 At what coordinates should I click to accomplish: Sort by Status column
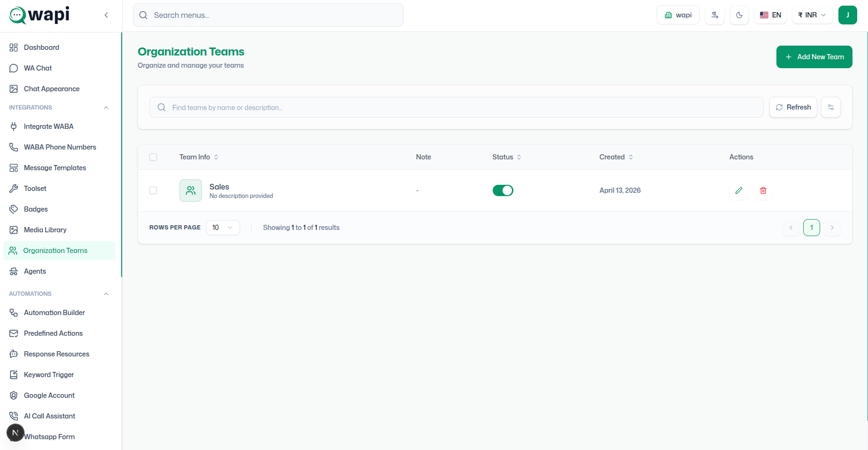click(x=507, y=157)
